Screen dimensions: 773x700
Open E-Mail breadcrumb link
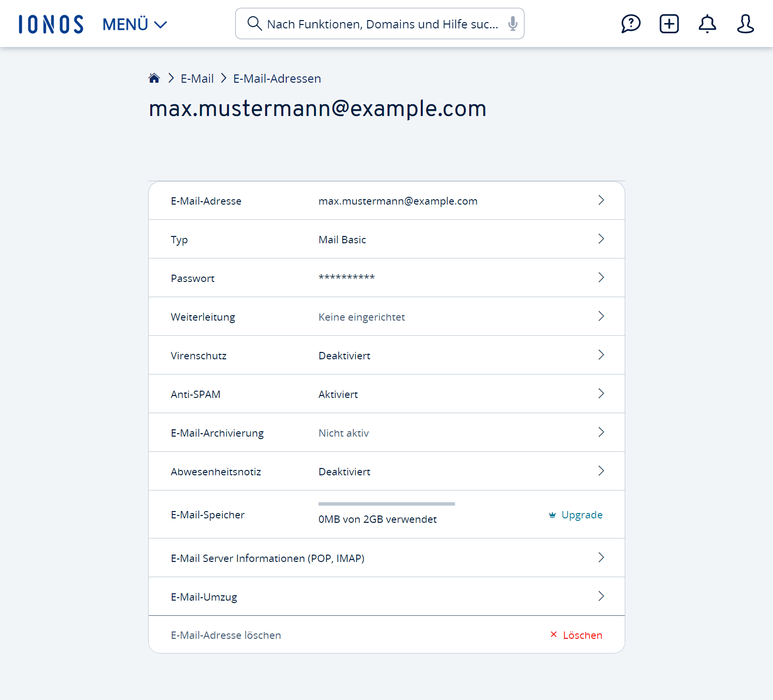197,78
